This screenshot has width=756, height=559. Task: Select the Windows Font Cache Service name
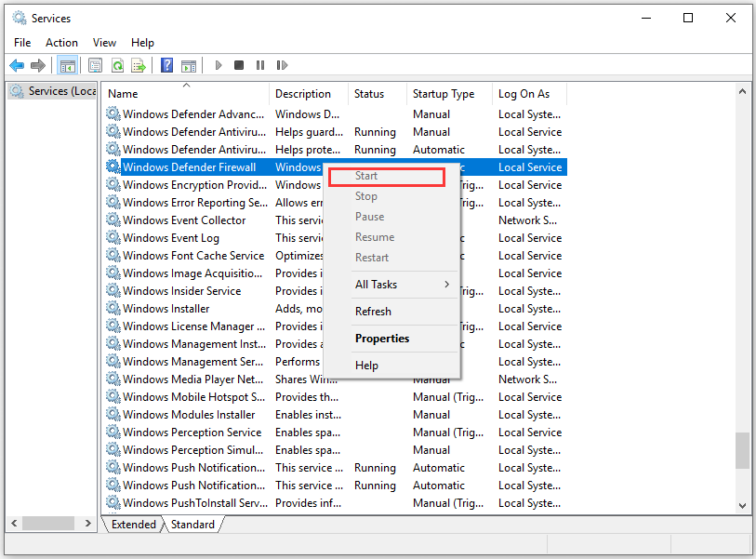click(193, 256)
